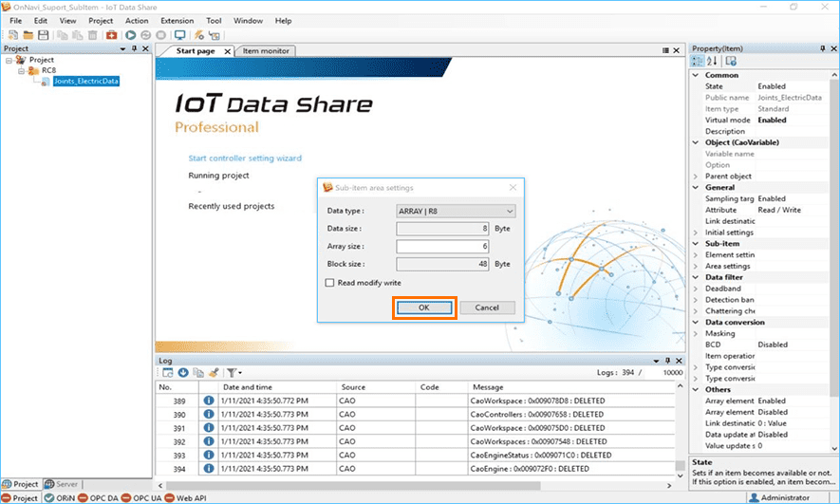
Task: Open the Log filter funnel dropdown
Action: (234, 372)
